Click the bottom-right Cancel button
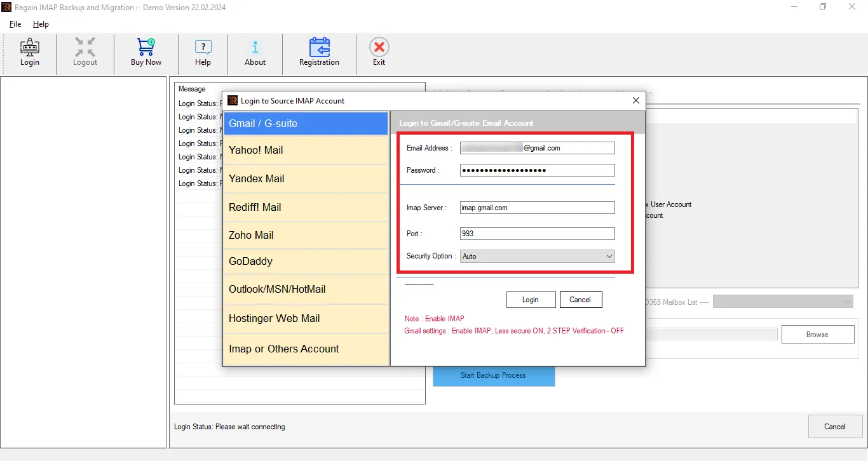 pyautogui.click(x=835, y=427)
